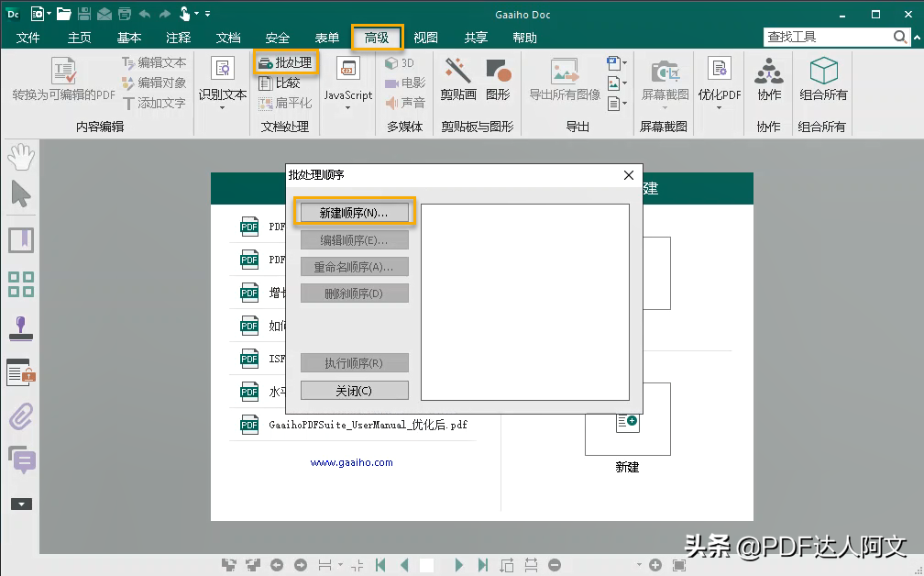The width and height of the screenshot is (924, 576).
Task: Switch to the 视图 tab
Action: click(425, 38)
